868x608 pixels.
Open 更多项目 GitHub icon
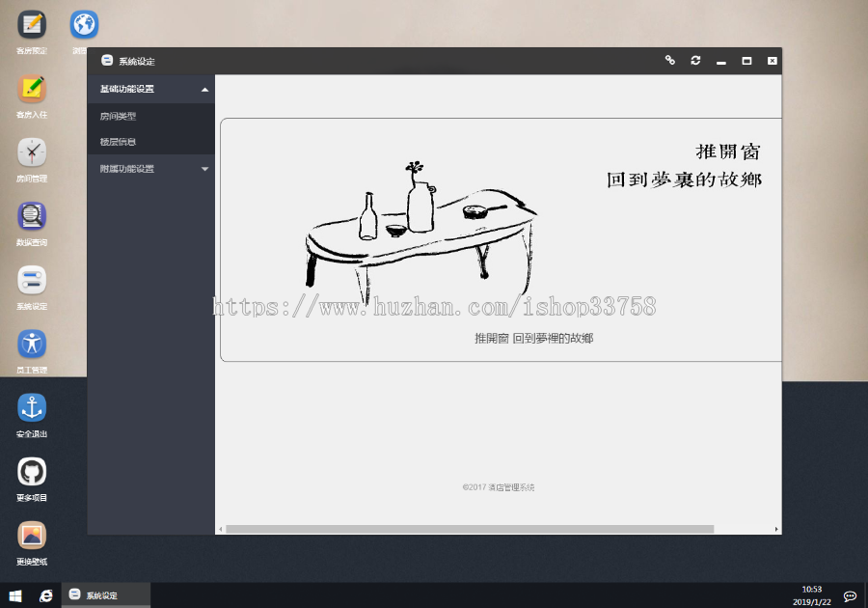[x=30, y=473]
